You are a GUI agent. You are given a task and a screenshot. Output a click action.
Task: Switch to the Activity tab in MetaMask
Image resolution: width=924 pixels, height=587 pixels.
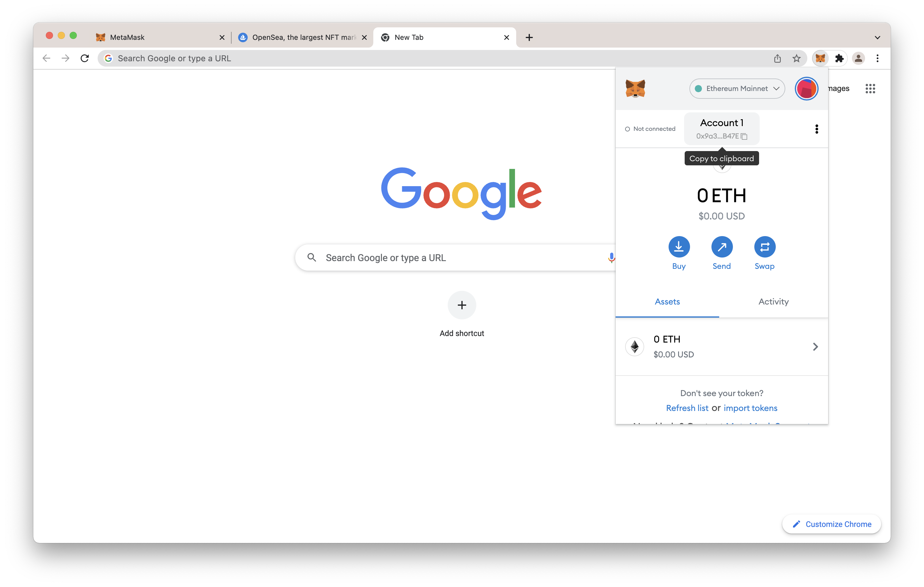[x=773, y=301]
